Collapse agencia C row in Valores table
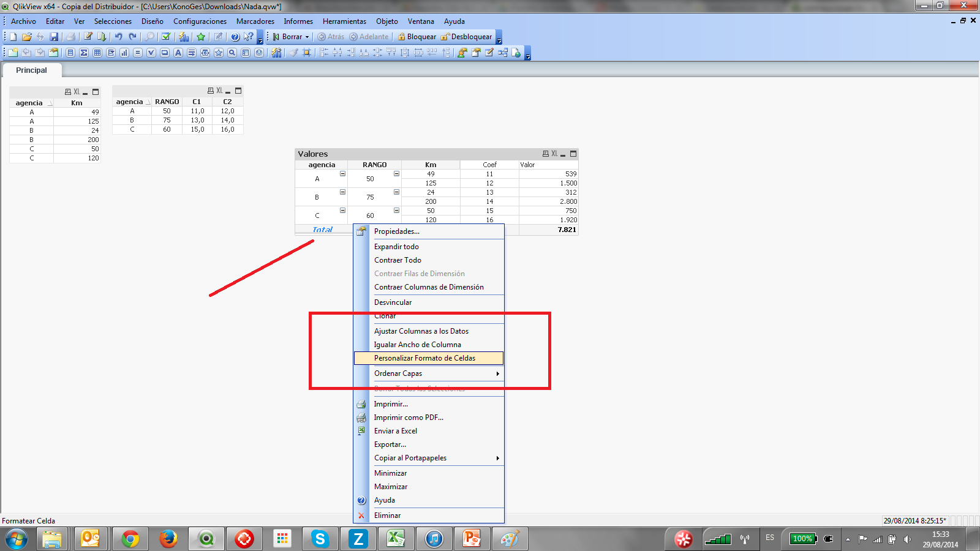The height and width of the screenshot is (551, 980). tap(342, 211)
